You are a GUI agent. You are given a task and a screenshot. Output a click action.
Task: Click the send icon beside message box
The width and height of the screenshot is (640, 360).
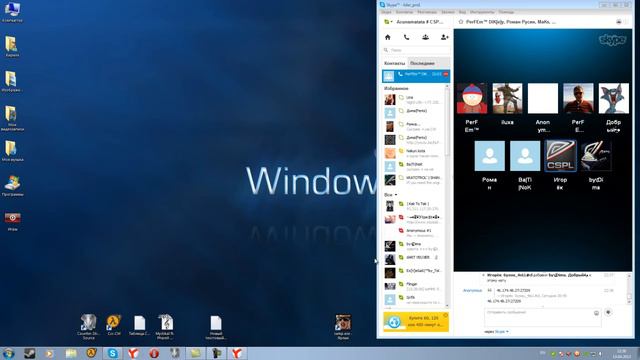(x=608, y=313)
